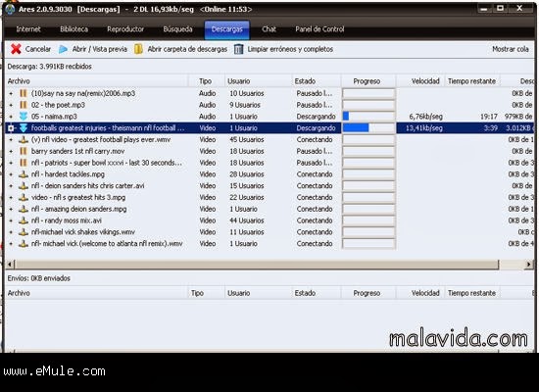Viewport: 539px width, 392px height.
Task: Click empty progress bar of nfl - hardest tackles
Action: (368, 174)
